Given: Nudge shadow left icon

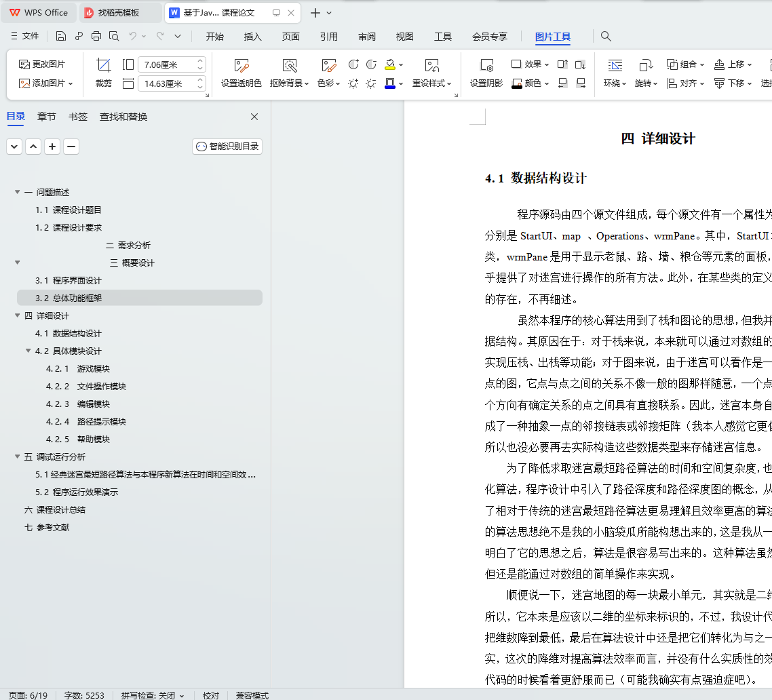Looking at the screenshot, I should point(563,83).
